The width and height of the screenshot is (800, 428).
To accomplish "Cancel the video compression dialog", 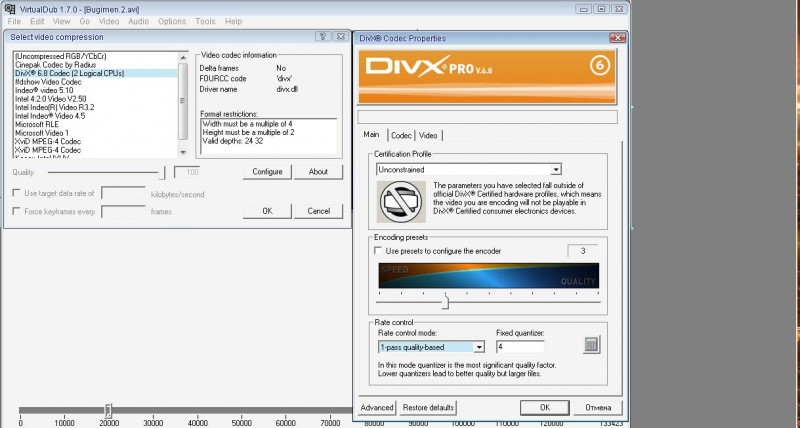I will (318, 211).
